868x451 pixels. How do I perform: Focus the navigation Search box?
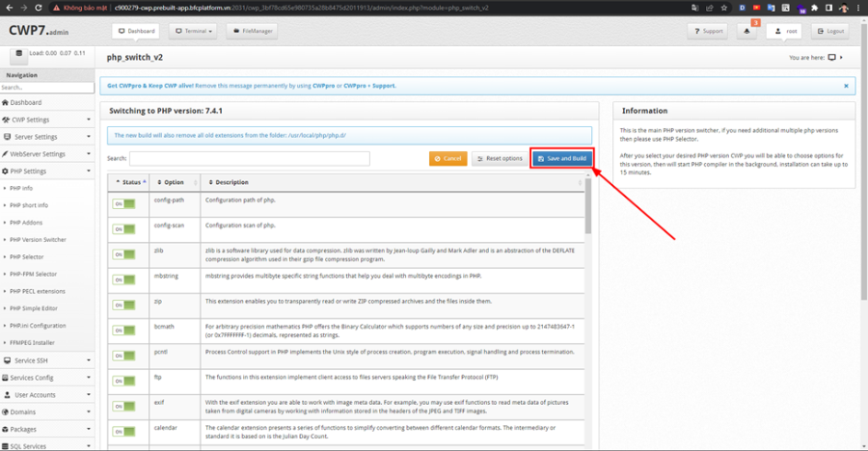[x=47, y=88]
